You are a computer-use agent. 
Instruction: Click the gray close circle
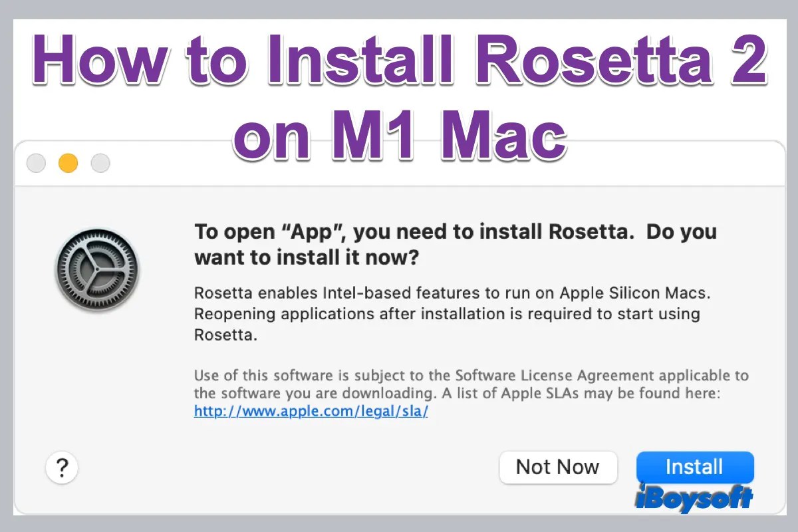click(35, 162)
